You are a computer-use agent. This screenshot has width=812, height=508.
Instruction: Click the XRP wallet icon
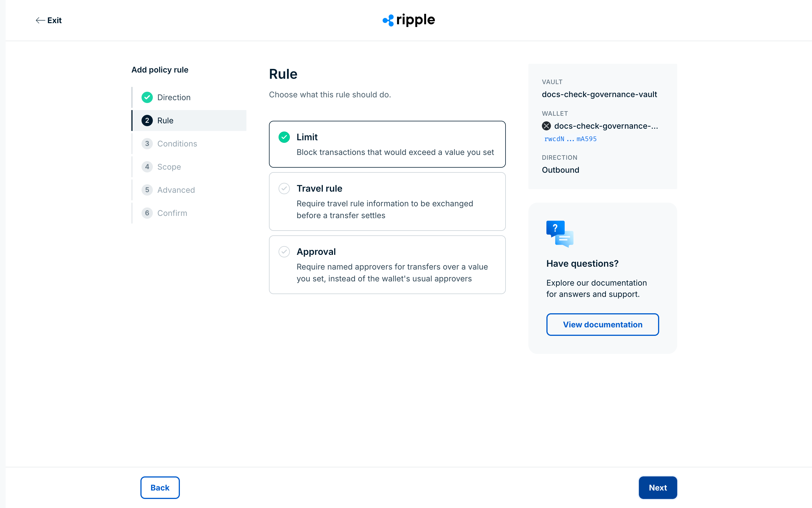point(546,126)
